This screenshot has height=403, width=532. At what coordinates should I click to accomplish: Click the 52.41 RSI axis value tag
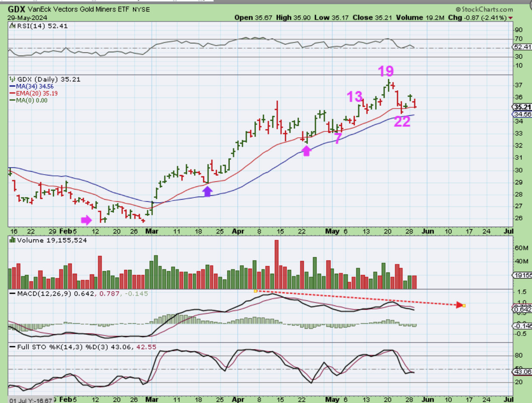pos(522,47)
